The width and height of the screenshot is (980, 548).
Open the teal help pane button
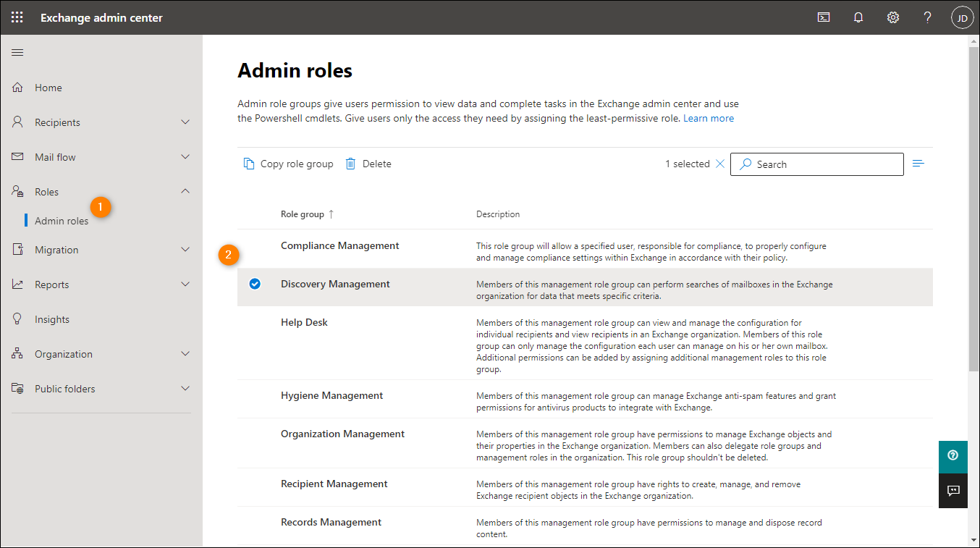953,456
